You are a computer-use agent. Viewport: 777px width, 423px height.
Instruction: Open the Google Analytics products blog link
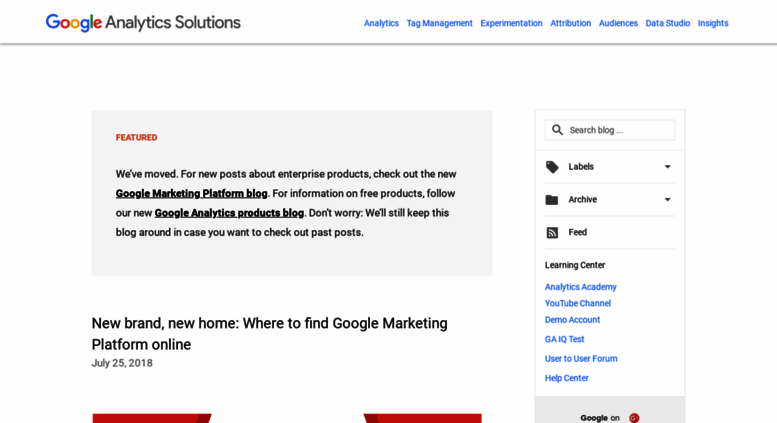[229, 212]
